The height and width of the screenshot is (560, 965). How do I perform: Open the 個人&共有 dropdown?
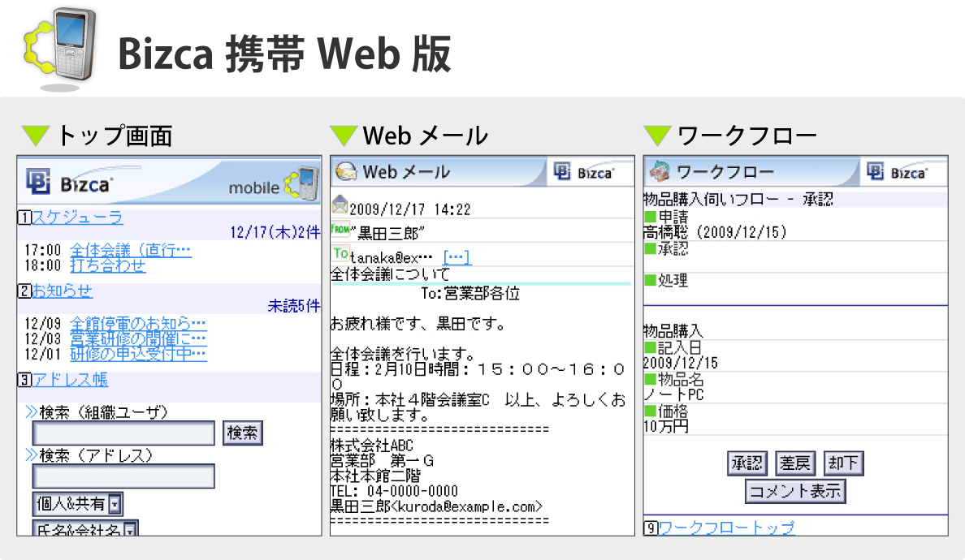[x=77, y=504]
